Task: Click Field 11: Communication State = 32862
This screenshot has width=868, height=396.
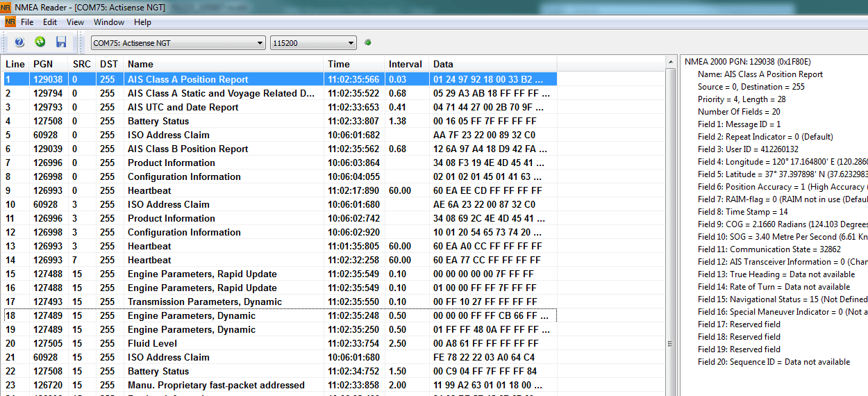Action: pos(769,249)
